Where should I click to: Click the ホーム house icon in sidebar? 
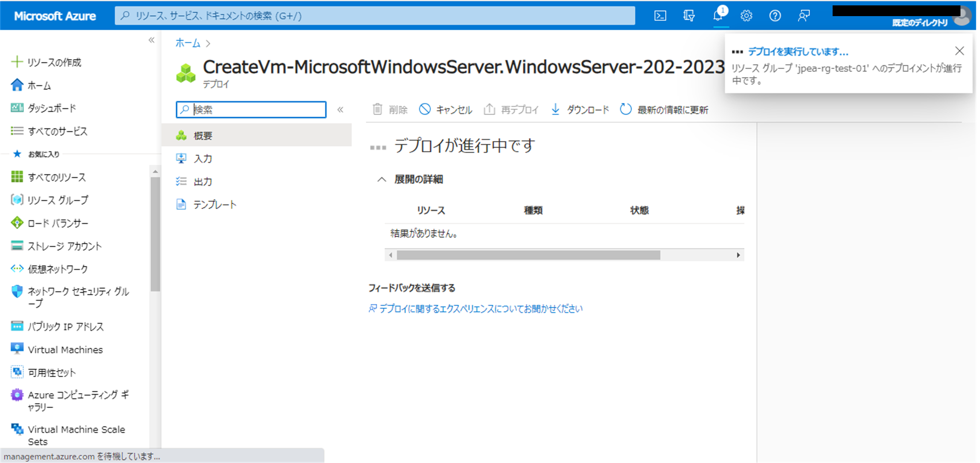17,85
